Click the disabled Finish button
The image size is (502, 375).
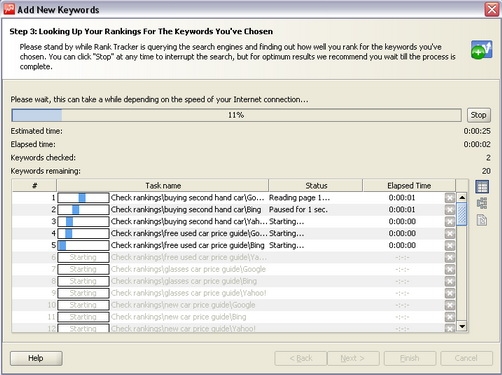(x=410, y=358)
